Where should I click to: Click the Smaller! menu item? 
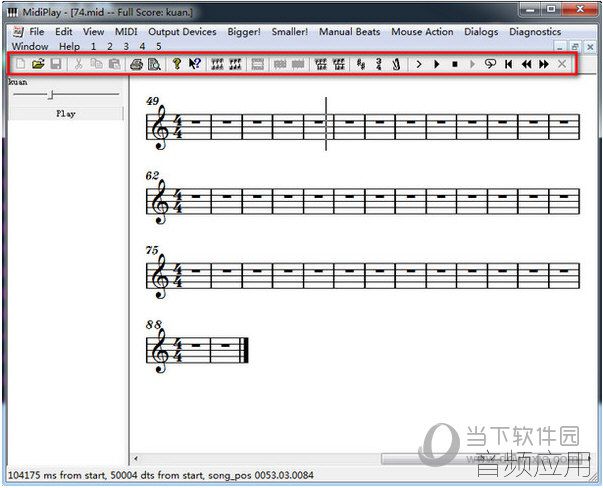pyautogui.click(x=290, y=32)
